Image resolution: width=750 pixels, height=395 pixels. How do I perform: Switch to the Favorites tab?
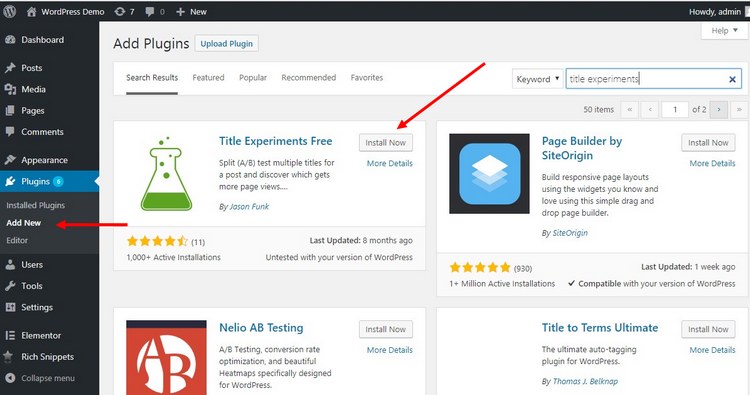click(x=367, y=77)
